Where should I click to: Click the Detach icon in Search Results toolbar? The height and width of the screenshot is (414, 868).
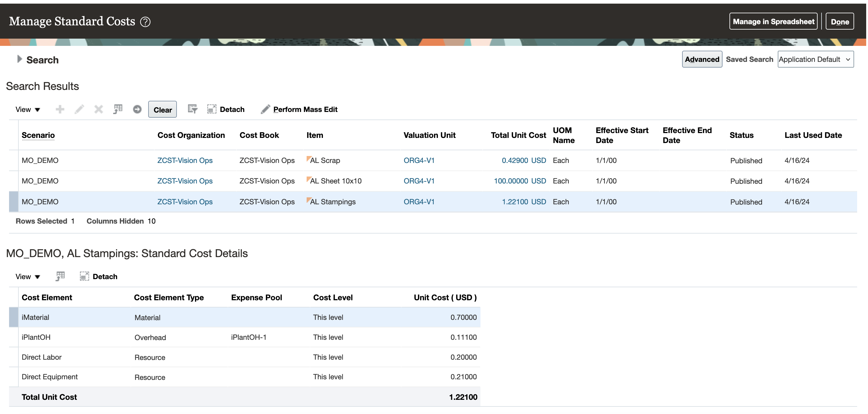pos(212,110)
